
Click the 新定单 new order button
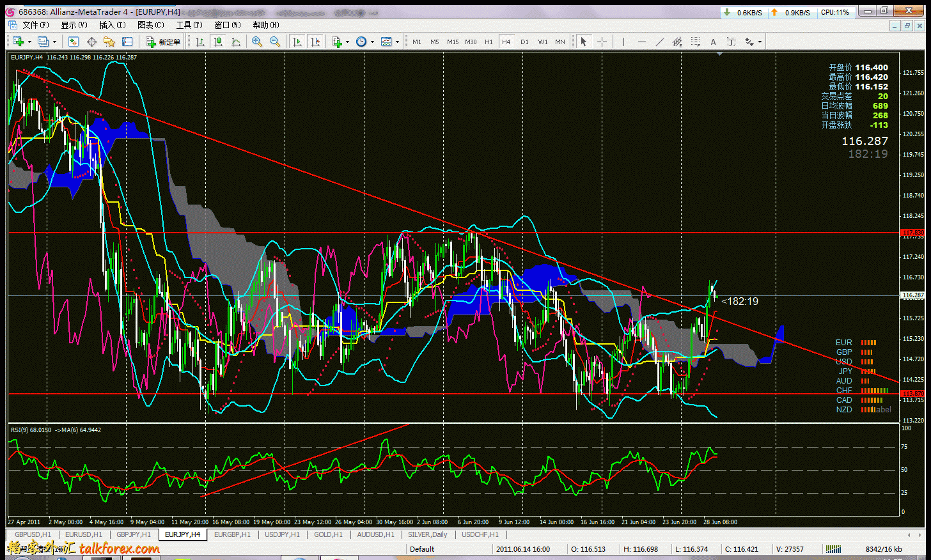coord(163,42)
